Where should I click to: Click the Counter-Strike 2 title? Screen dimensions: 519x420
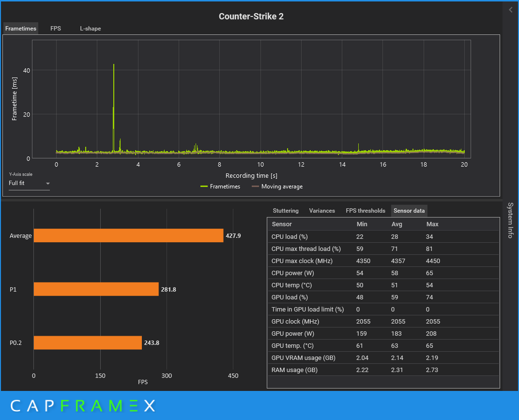[251, 16]
